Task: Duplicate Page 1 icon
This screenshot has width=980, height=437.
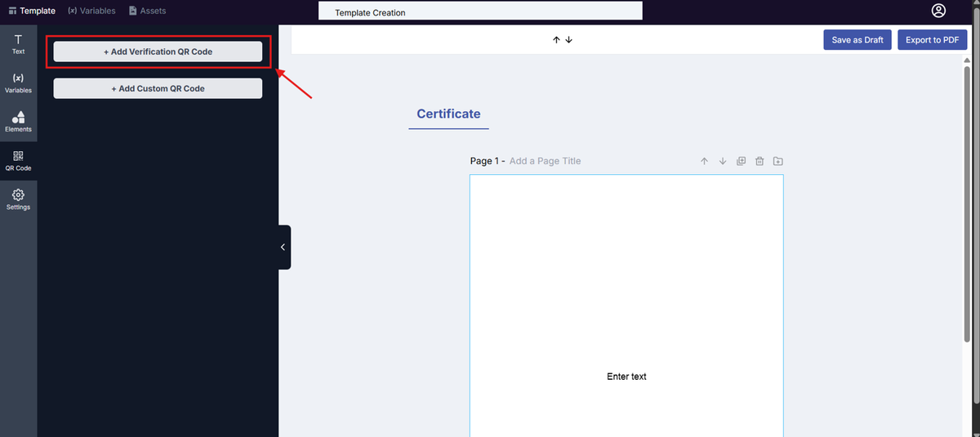Action: tap(742, 161)
